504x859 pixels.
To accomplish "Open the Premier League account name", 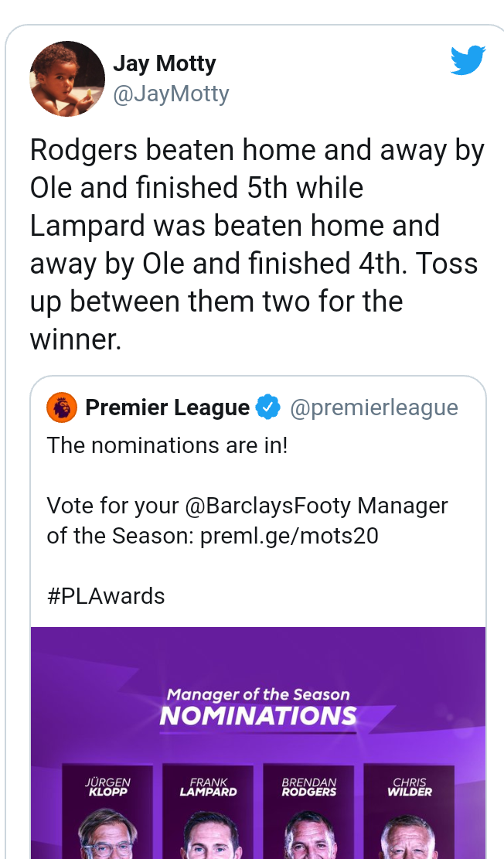I will pyautogui.click(x=168, y=407).
